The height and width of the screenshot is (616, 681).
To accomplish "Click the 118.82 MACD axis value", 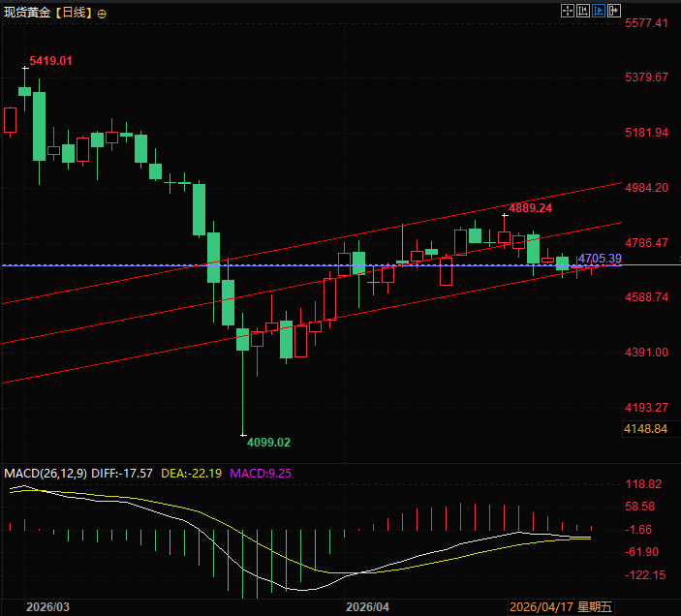I will (x=643, y=484).
